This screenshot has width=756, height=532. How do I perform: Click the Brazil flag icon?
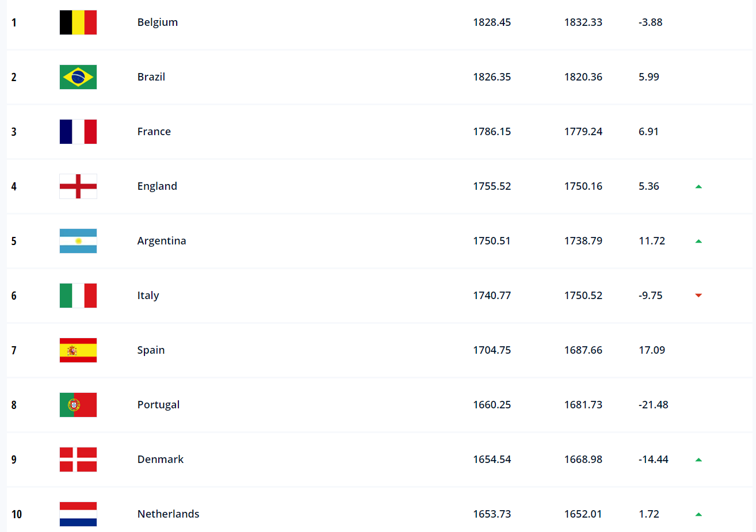click(x=78, y=77)
